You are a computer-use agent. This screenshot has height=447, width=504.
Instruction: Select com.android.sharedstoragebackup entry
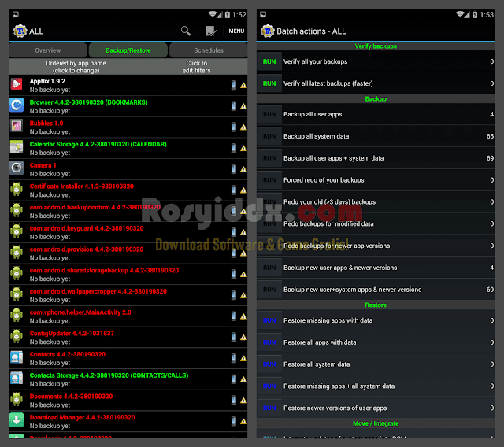tap(128, 275)
